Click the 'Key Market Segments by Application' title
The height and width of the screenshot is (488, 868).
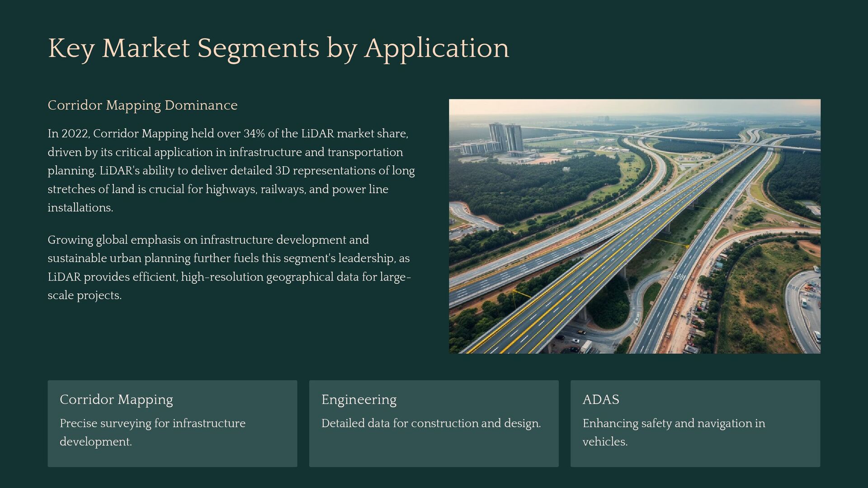(278, 48)
